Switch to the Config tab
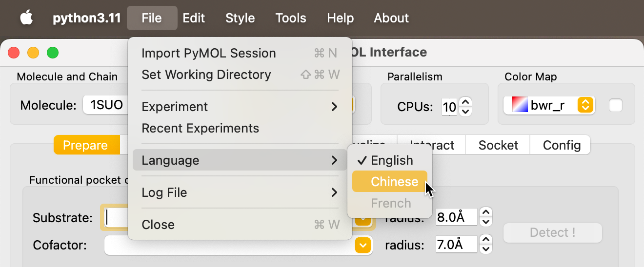 pyautogui.click(x=561, y=145)
